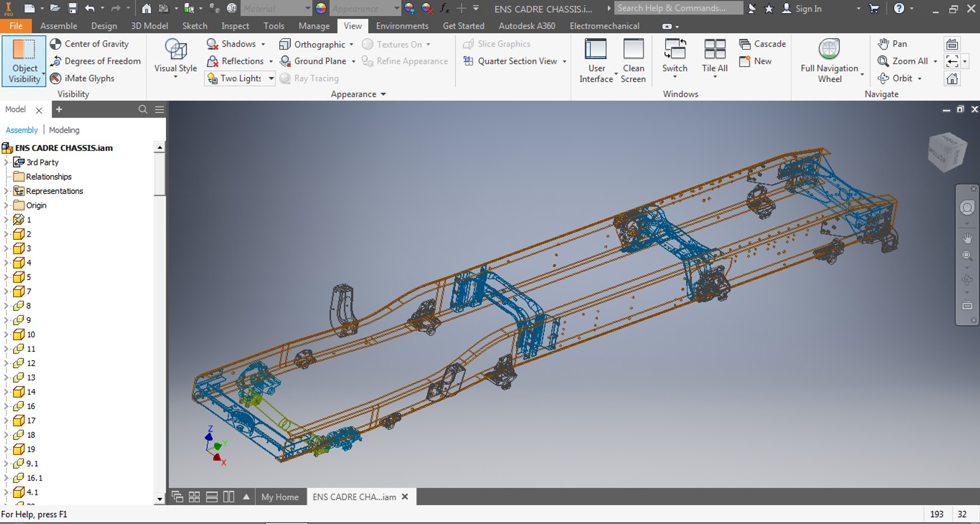
Task: Select the Pan tool
Action: 892,44
